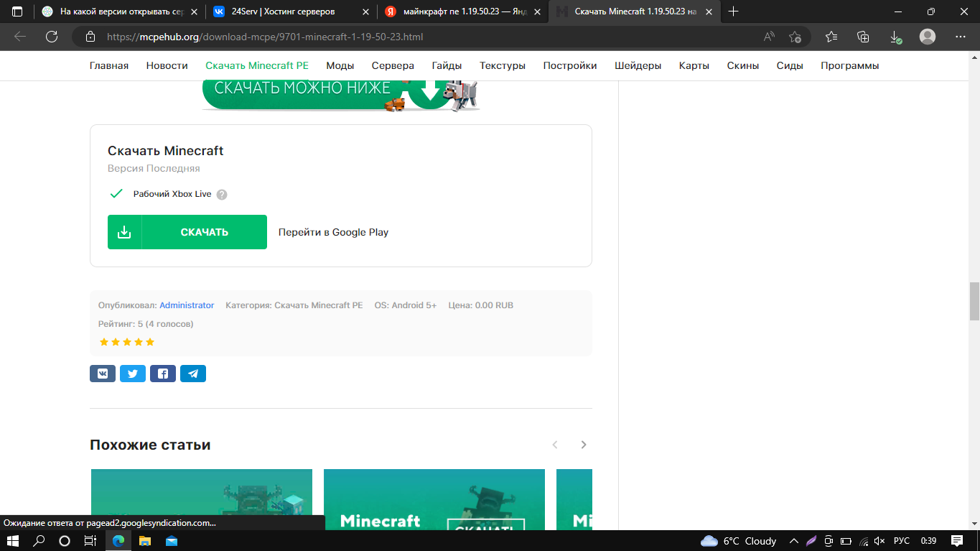Follow the Перейти в Google Play link
This screenshot has height=551, width=980.
[333, 232]
